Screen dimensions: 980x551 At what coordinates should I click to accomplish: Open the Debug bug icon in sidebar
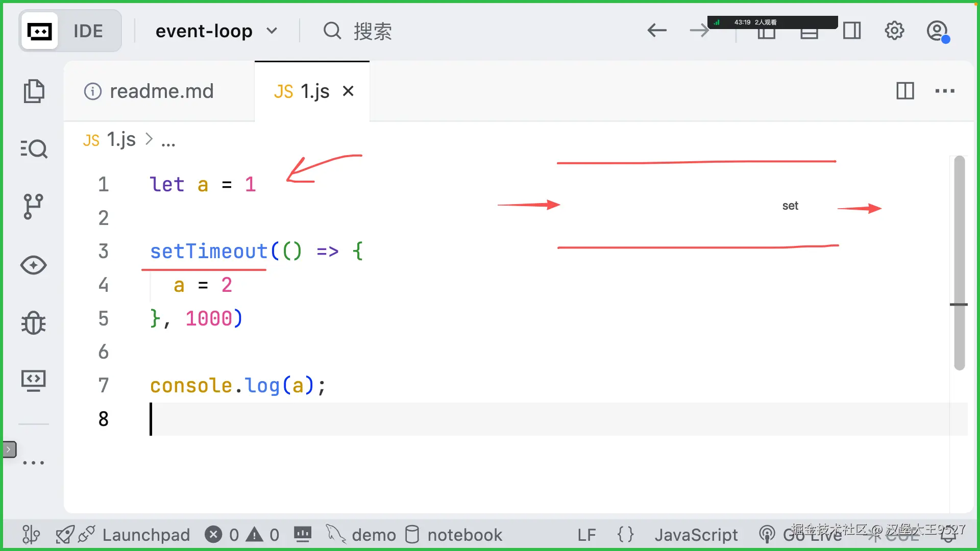(34, 323)
